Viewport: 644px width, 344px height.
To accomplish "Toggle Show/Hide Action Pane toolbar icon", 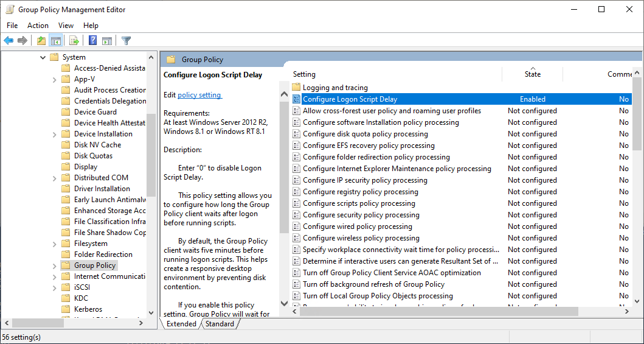I will (x=107, y=41).
